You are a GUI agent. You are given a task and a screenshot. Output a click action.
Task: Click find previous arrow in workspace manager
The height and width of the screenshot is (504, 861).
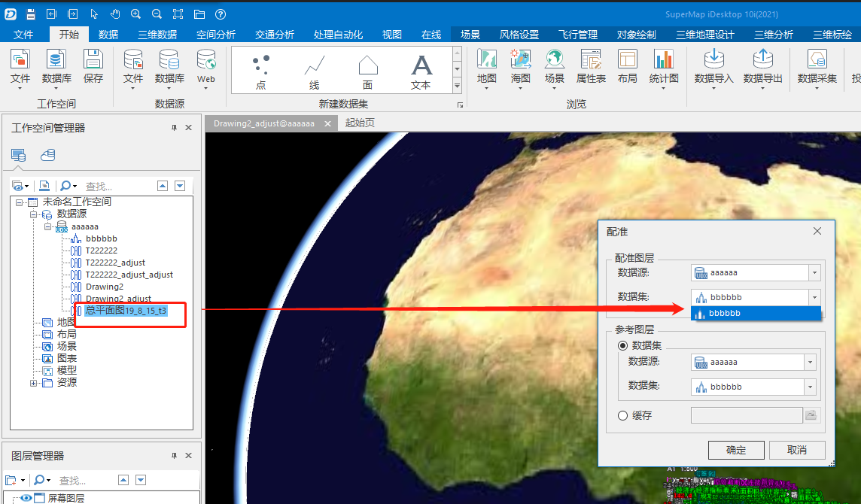coord(163,186)
